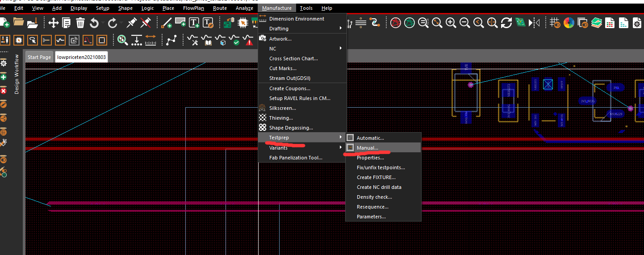644x255 pixels.
Task: Click Fix/unfix testpoints... entry
Action: 383,167
